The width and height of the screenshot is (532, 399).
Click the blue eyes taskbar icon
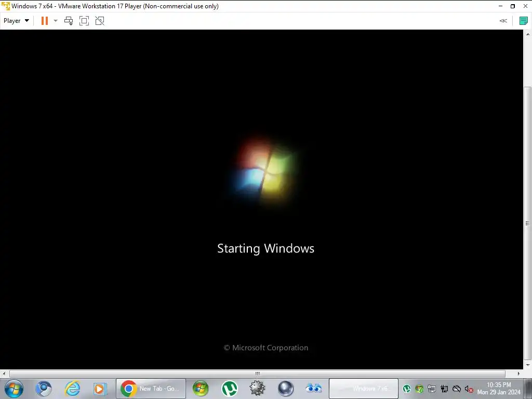click(x=313, y=389)
